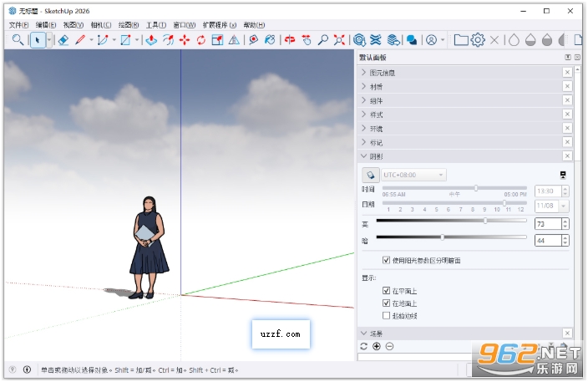The image size is (588, 382).
Task: Click the Search magnifier icon in toolbar
Action: 18,40
